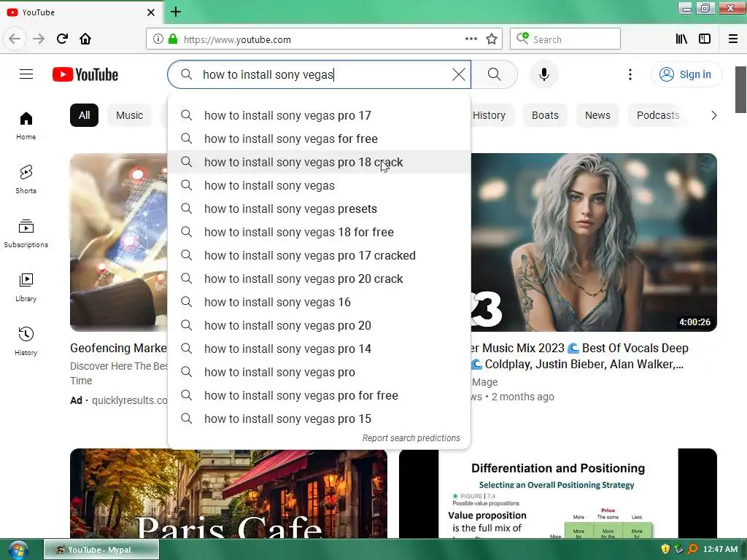Click Report search predictions link
Screen dimensions: 747x560
click(x=411, y=438)
